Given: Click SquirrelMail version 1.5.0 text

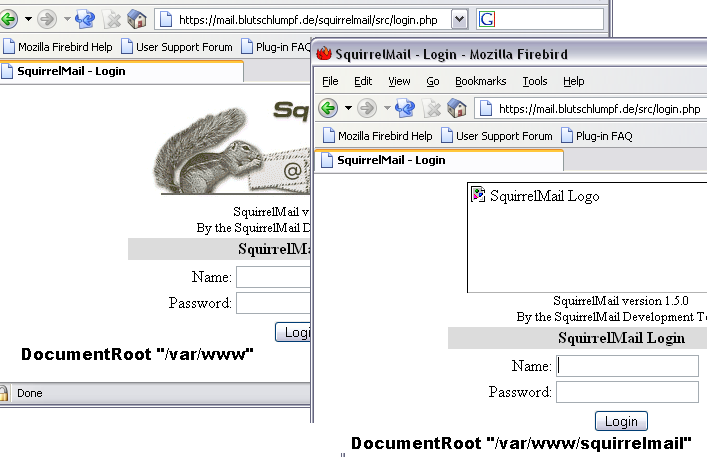Looking at the screenshot, I should [620, 301].
